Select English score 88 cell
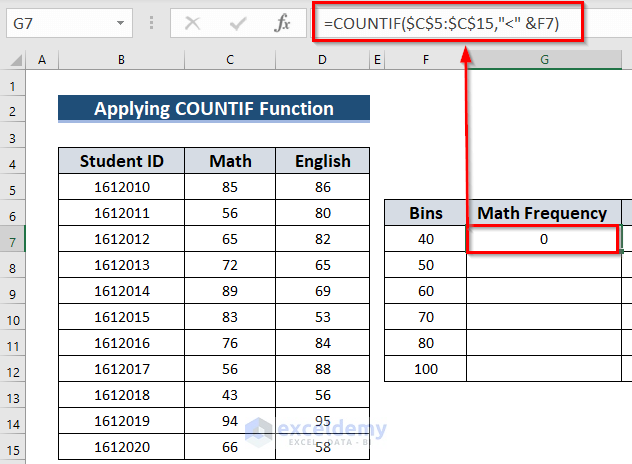Viewport: 632px width, 464px height. point(322,369)
